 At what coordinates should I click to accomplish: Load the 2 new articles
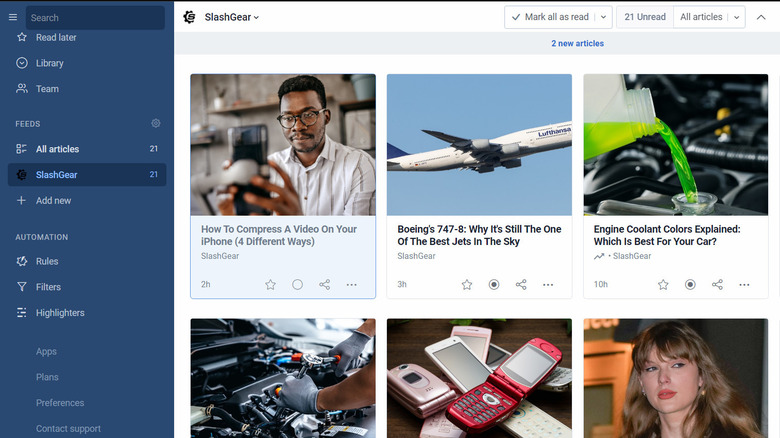point(577,43)
